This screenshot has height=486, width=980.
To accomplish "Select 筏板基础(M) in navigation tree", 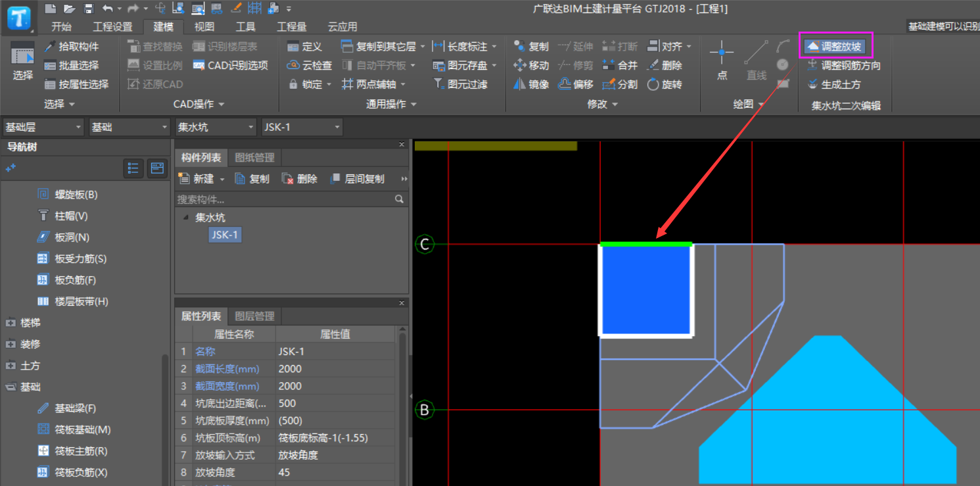I will 73,430.
